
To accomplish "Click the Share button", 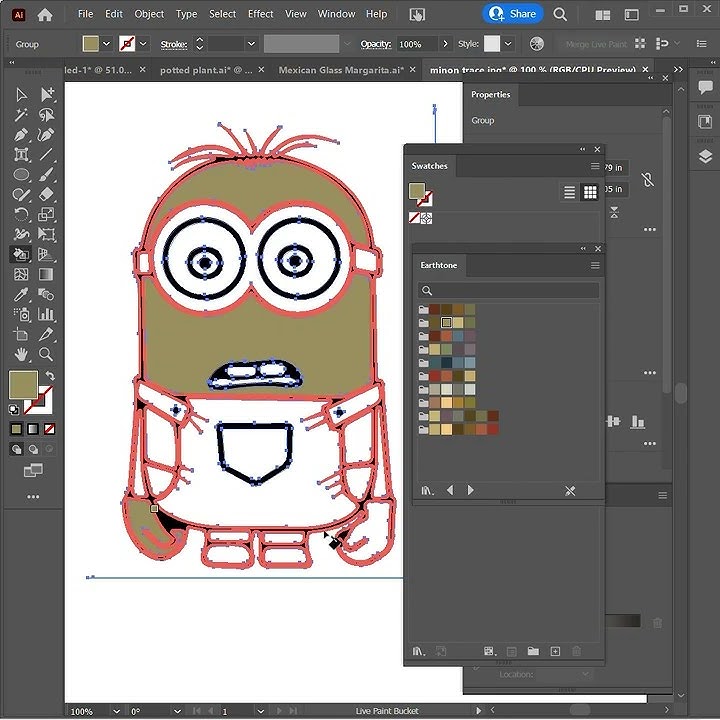I will (x=512, y=14).
